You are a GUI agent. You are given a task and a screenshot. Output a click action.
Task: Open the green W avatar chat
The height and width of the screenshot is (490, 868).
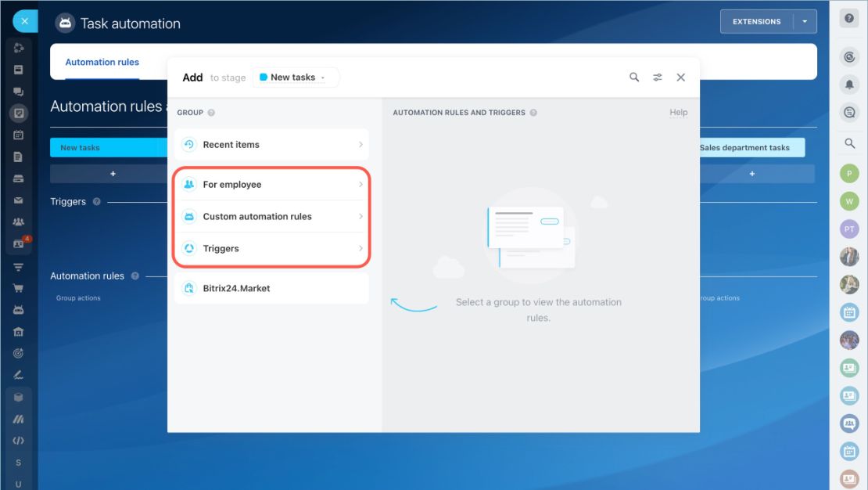click(849, 201)
